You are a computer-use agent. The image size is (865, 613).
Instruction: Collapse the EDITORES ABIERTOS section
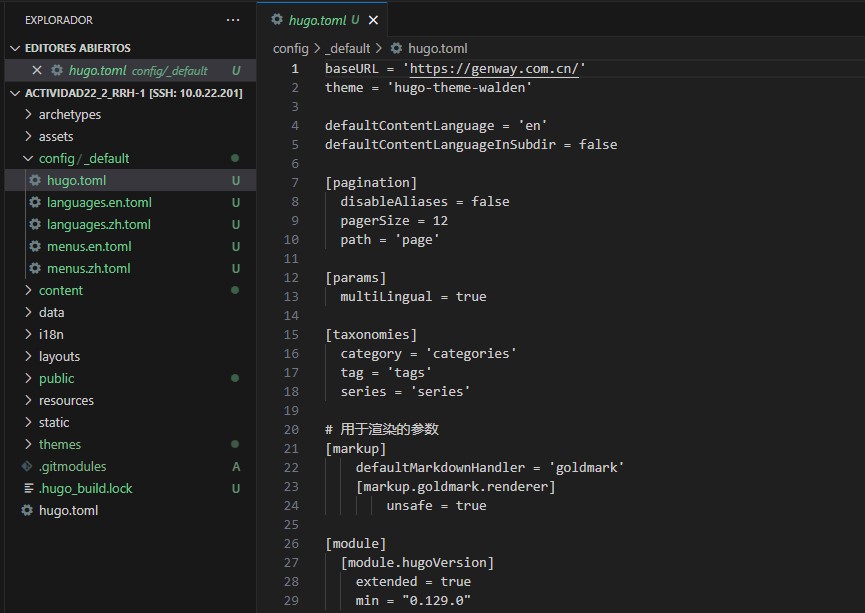15,48
